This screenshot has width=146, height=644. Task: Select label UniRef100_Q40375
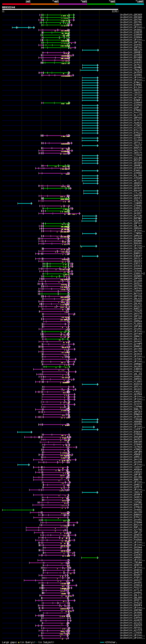point(131,314)
